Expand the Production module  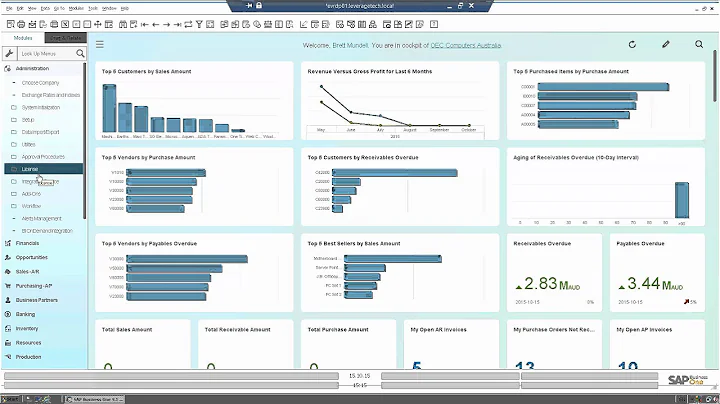click(28, 357)
